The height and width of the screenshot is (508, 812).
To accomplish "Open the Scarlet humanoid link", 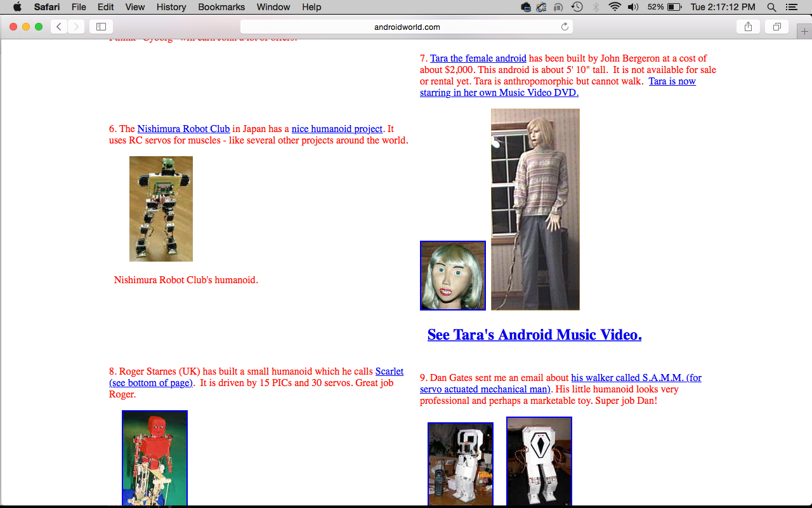I will click(x=256, y=377).
